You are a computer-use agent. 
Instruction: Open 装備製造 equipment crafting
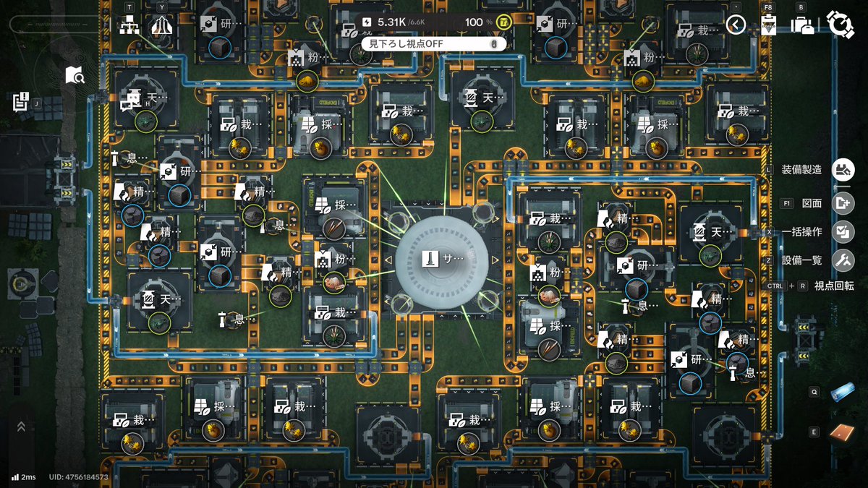(843, 170)
